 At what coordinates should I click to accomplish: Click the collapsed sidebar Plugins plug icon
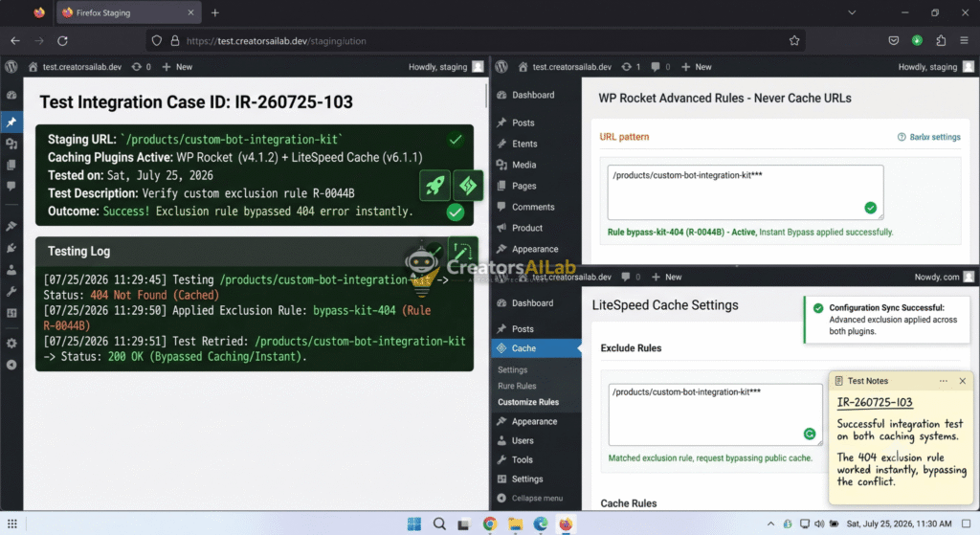[x=11, y=248]
